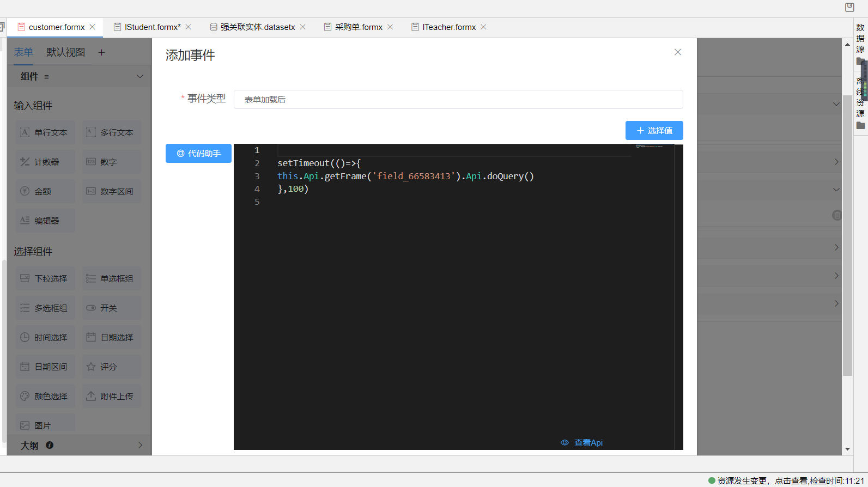Switch to the IStudent.formx tab
The image size is (868, 487).
[152, 27]
